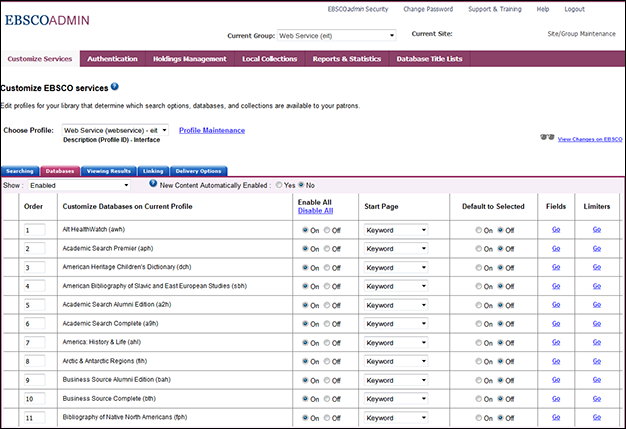The image size is (626, 429).
Task: Click the Profile Maintenance link
Action: [x=212, y=130]
